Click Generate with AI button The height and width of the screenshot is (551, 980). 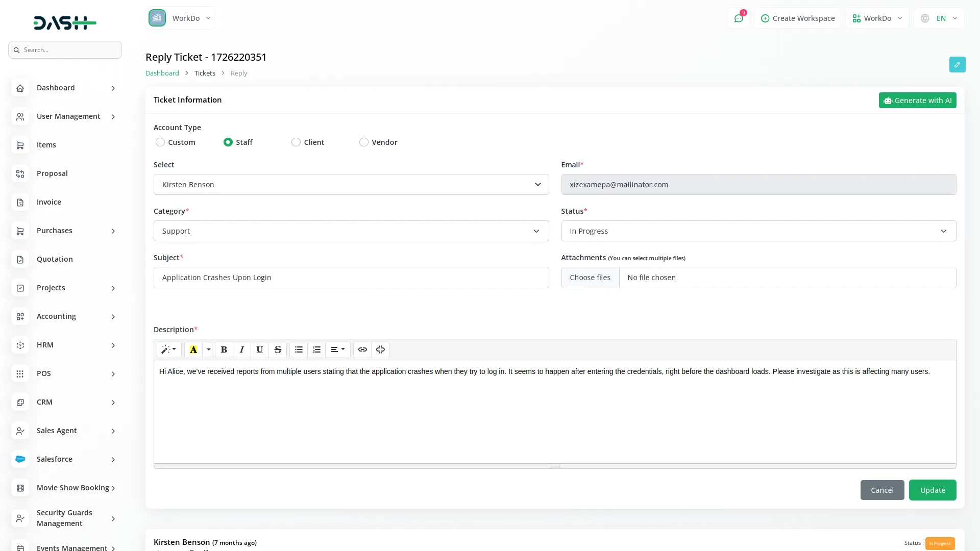[x=917, y=101]
